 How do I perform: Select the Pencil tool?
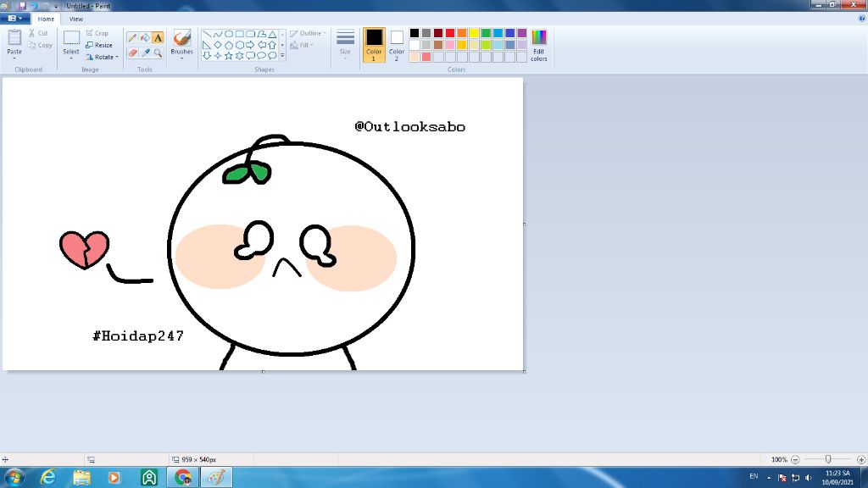(132, 37)
